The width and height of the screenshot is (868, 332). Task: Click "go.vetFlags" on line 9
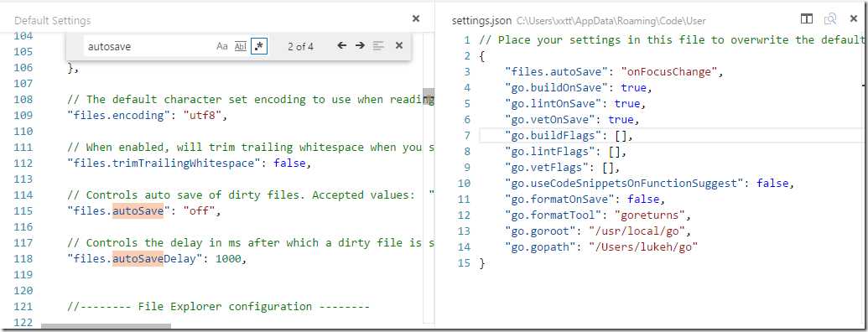pyautogui.click(x=547, y=167)
